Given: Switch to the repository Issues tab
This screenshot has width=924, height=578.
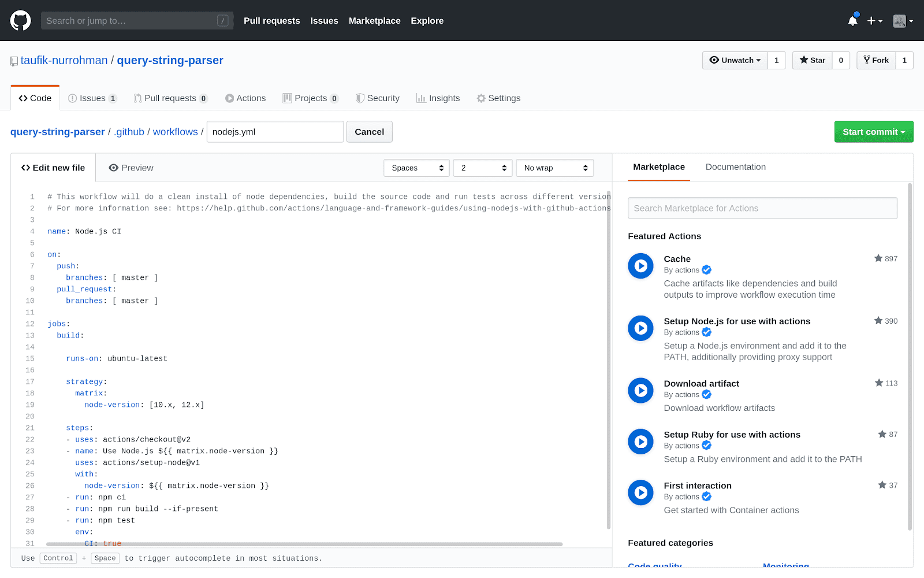Looking at the screenshot, I should pos(92,98).
